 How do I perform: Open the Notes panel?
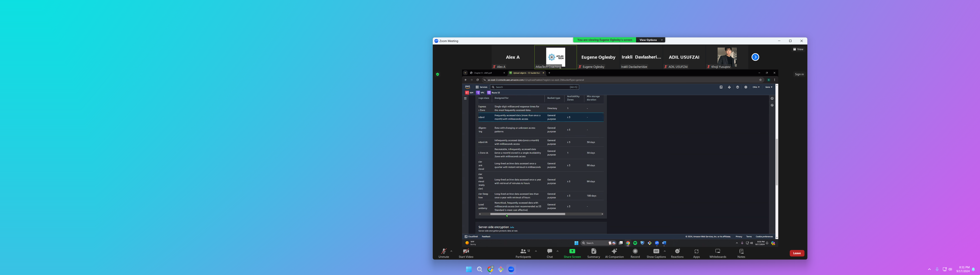coord(741,253)
